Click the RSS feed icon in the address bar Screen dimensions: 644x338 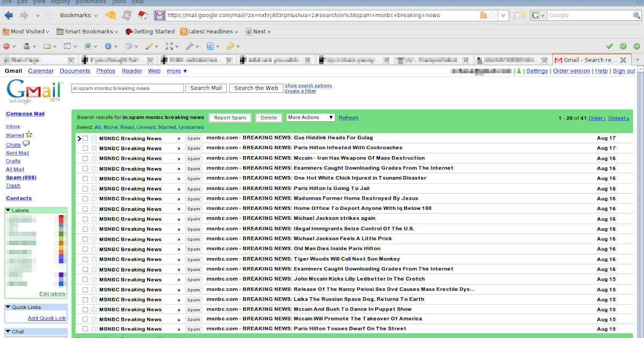(483, 15)
